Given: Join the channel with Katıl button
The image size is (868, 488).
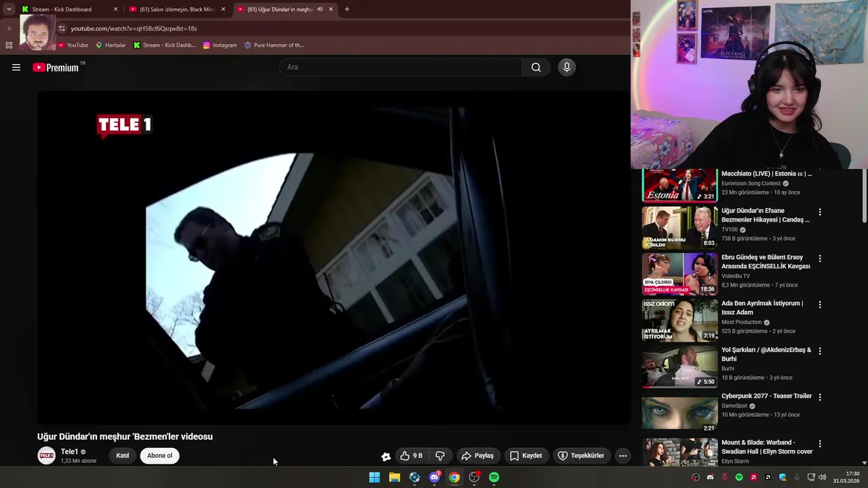Looking at the screenshot, I should 123,455.
